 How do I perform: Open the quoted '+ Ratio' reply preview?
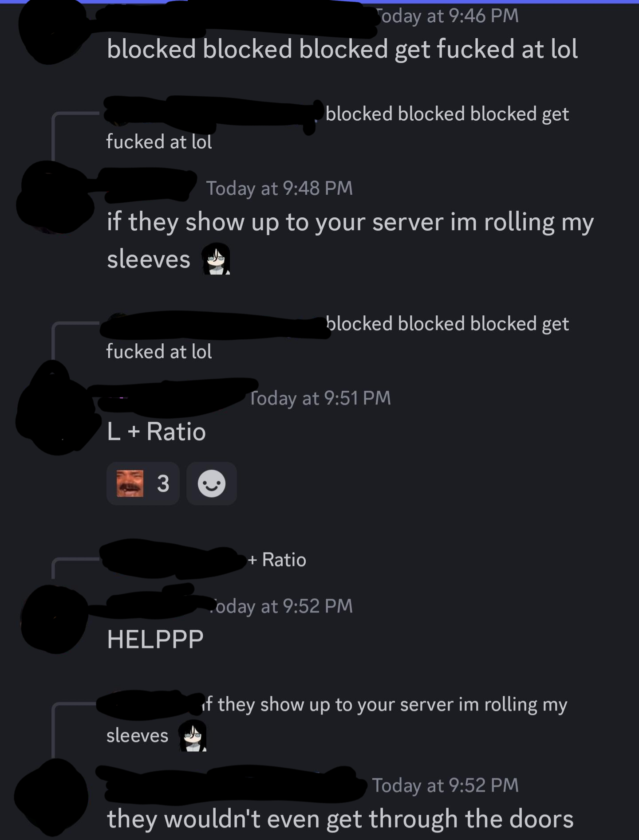point(277,560)
